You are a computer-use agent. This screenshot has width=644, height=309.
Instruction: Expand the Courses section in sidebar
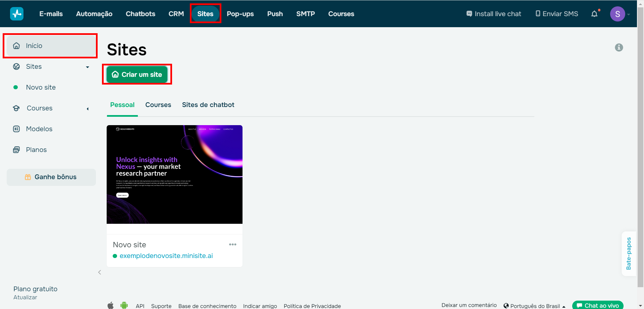[88, 108]
